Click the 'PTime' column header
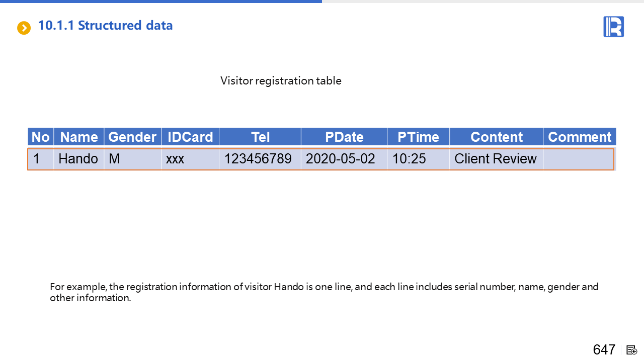 [418, 137]
